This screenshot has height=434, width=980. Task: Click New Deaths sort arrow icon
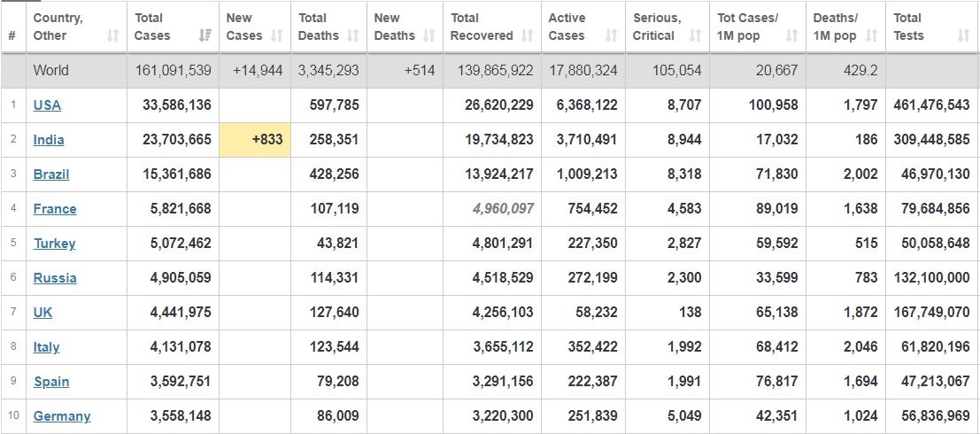pos(428,35)
